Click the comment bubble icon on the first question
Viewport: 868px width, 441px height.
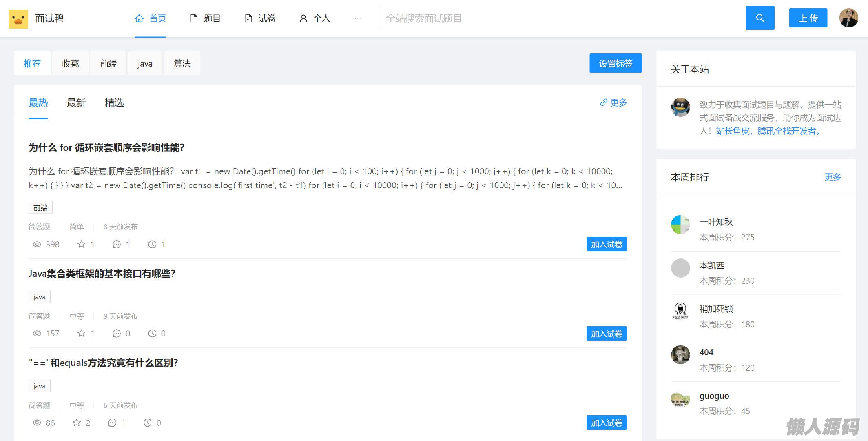pyautogui.click(x=116, y=244)
